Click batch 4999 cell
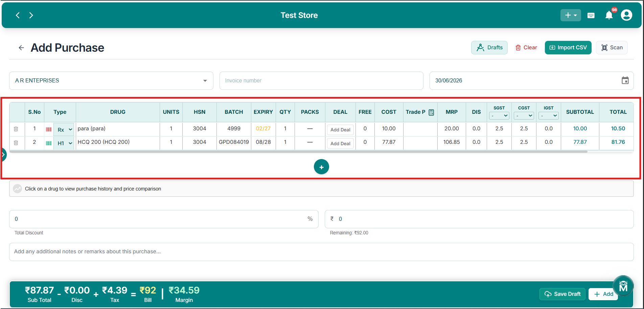Image resolution: width=644 pixels, height=309 pixels. point(234,129)
